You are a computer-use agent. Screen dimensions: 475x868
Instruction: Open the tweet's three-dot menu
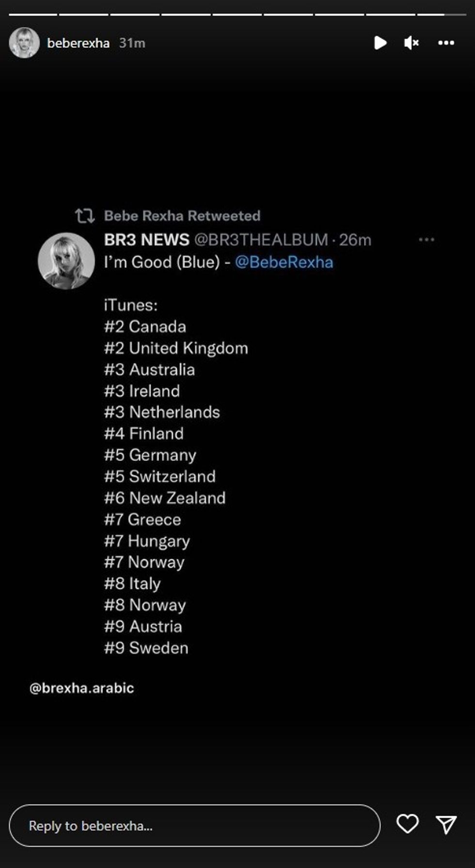pos(427,239)
